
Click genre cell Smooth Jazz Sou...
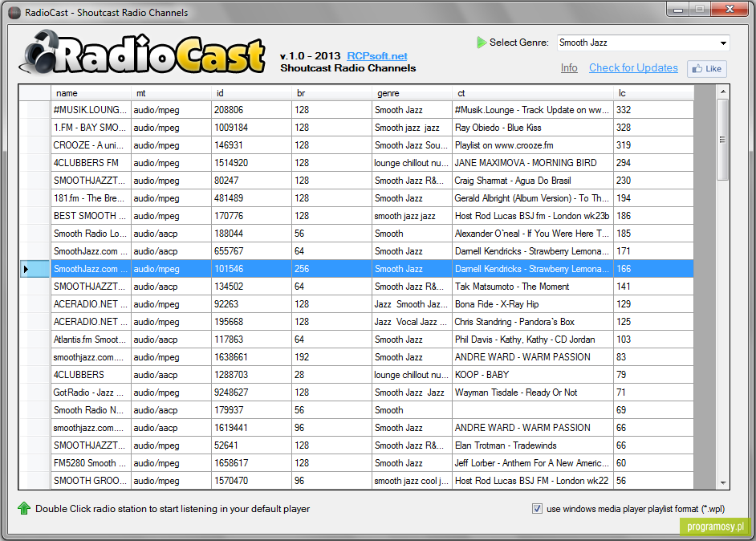click(413, 145)
